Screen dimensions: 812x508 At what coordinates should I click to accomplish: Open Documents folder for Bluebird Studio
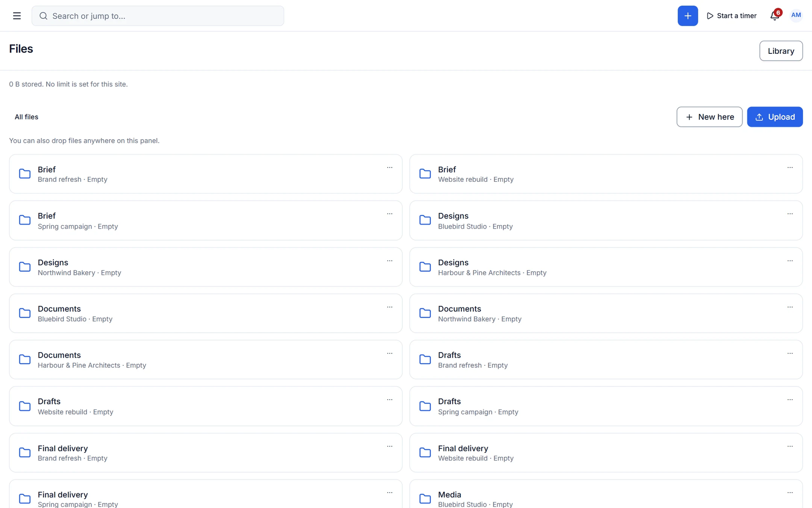point(206,313)
